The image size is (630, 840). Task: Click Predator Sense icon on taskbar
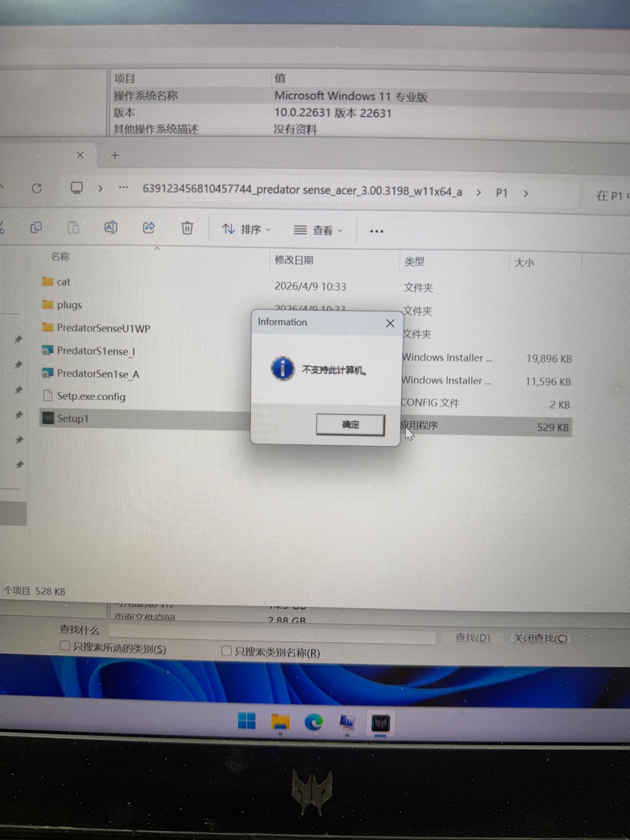coord(381,723)
